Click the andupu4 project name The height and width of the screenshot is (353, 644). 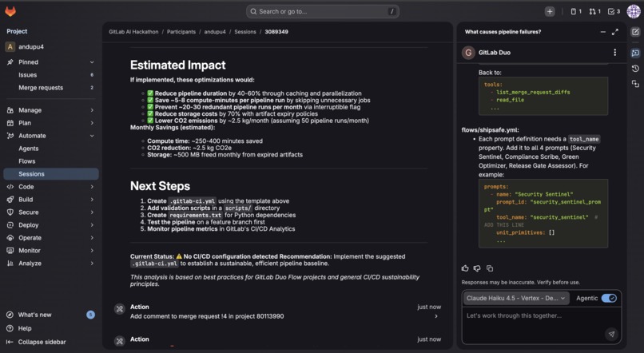pos(31,47)
